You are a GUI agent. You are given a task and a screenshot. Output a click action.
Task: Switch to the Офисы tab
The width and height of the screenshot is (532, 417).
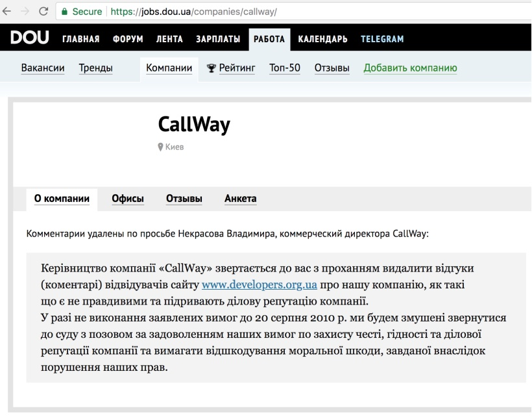point(127,199)
